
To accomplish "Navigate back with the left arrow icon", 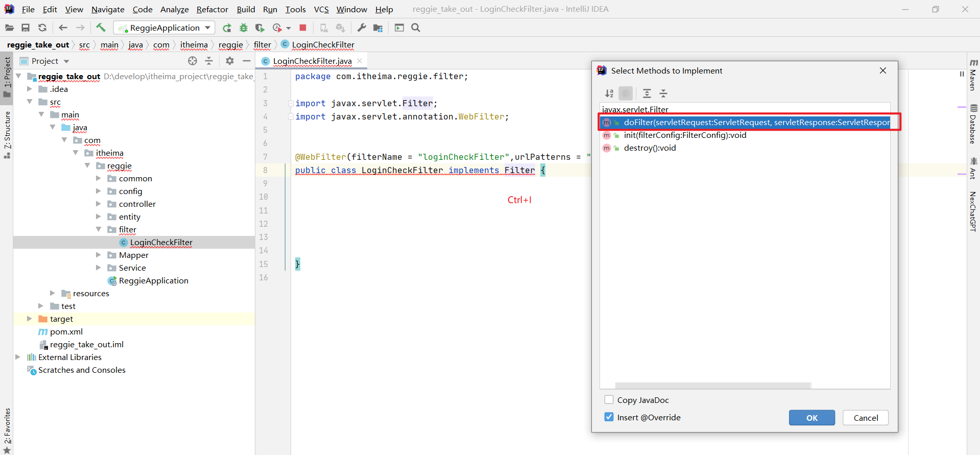I will (63, 28).
